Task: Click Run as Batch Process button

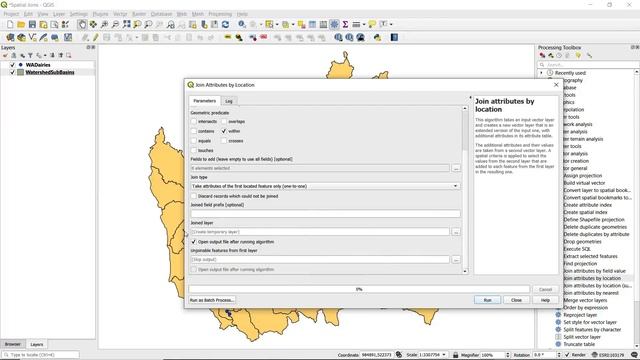Action: coord(212,300)
